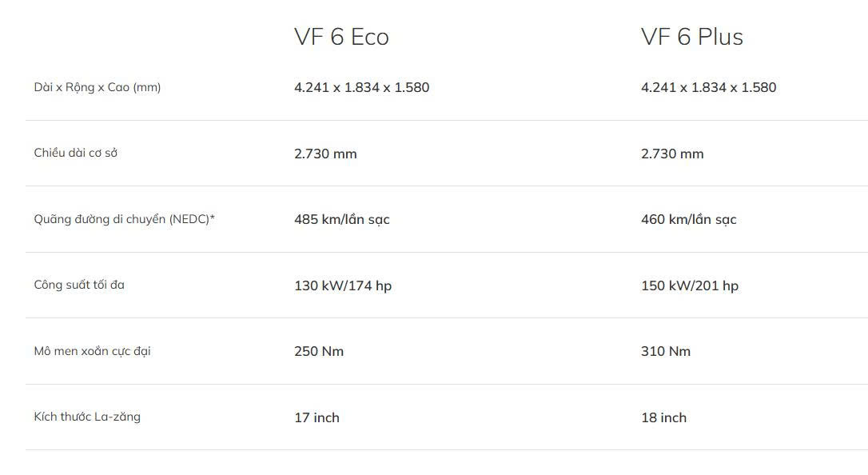
Task: Click the "150 kW/201 hp" power value
Action: tap(689, 285)
